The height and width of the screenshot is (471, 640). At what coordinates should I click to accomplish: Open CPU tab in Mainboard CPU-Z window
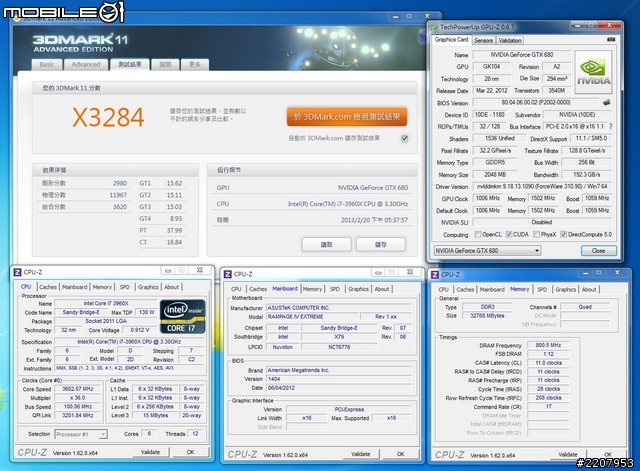coord(236,289)
